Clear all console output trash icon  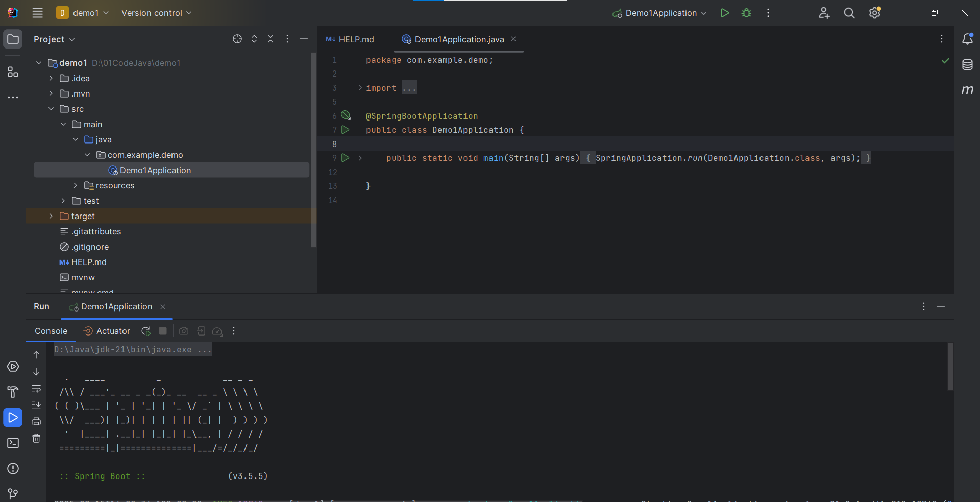pyautogui.click(x=36, y=438)
